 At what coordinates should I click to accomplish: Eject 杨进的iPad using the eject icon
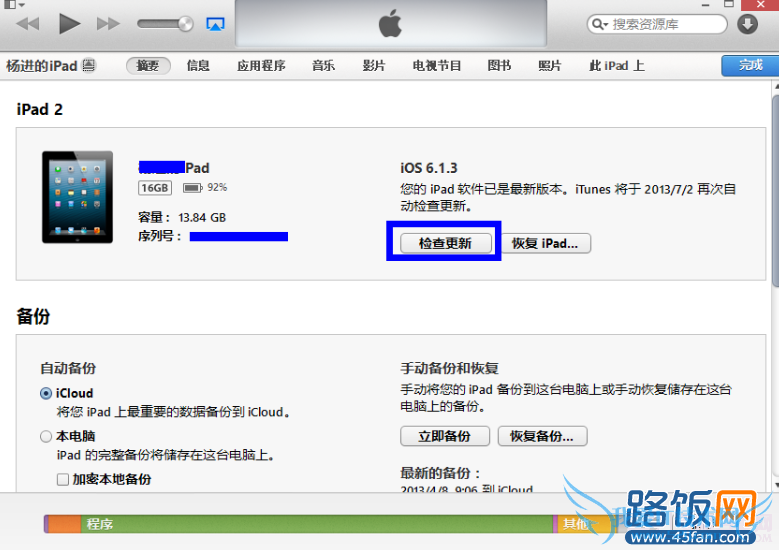click(x=88, y=65)
